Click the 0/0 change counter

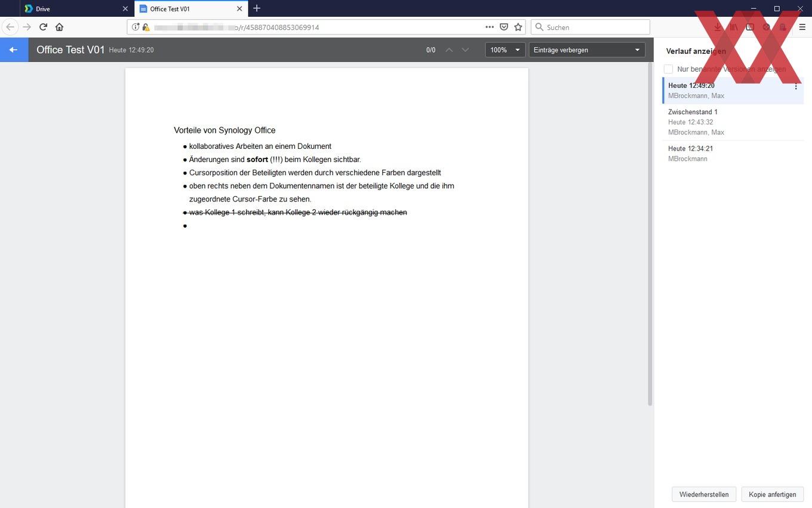pos(431,50)
